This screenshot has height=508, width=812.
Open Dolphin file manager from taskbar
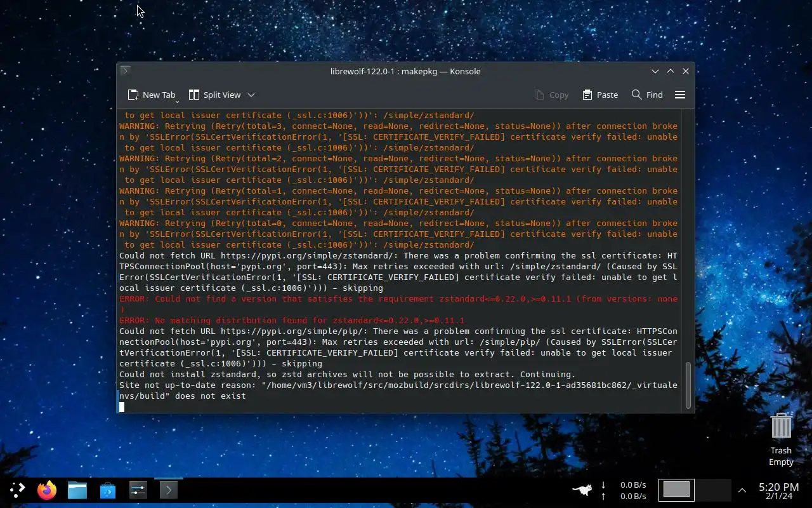pos(77,490)
